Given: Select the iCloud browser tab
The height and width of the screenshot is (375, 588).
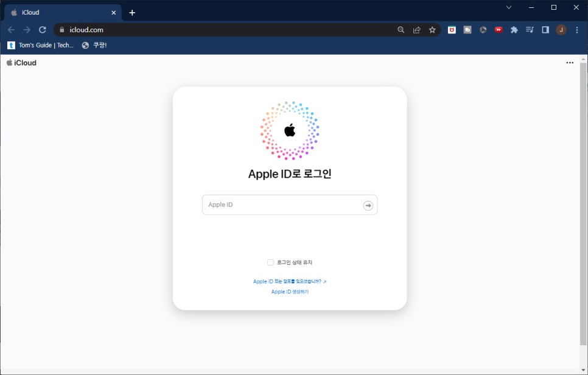Looking at the screenshot, I should [x=63, y=13].
